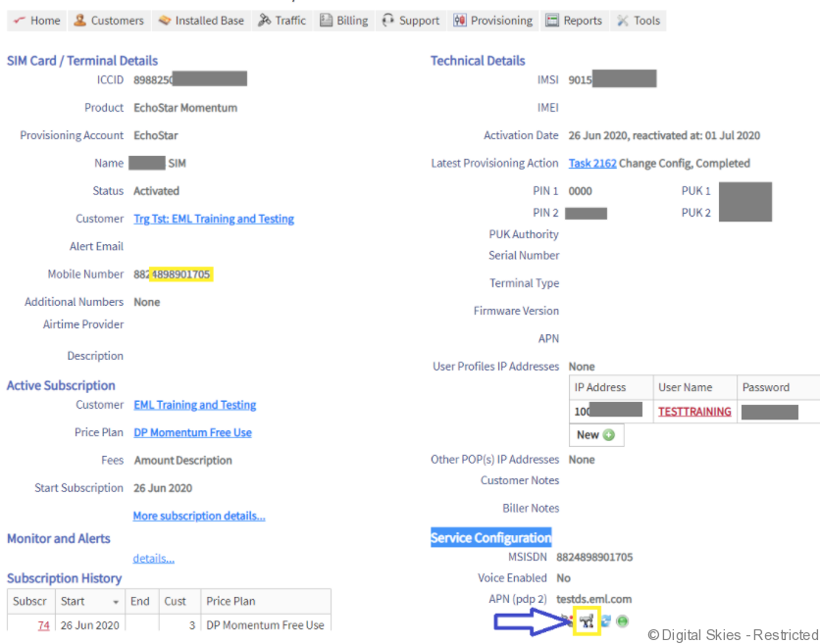Open the TESTTRAINING user name link
This screenshot has width=820, height=644.
694,412
